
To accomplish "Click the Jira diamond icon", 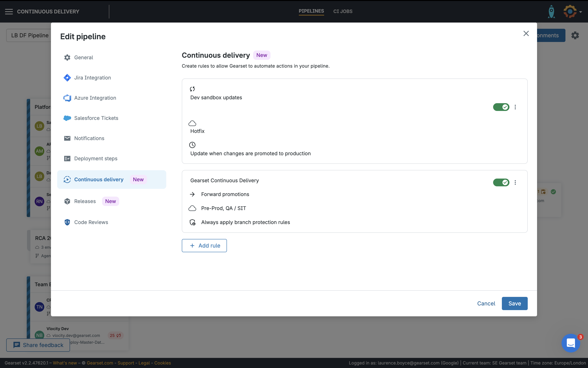I will point(67,78).
